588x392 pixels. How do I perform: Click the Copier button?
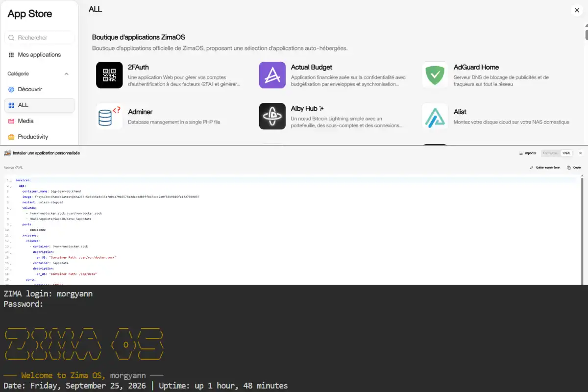click(x=574, y=168)
